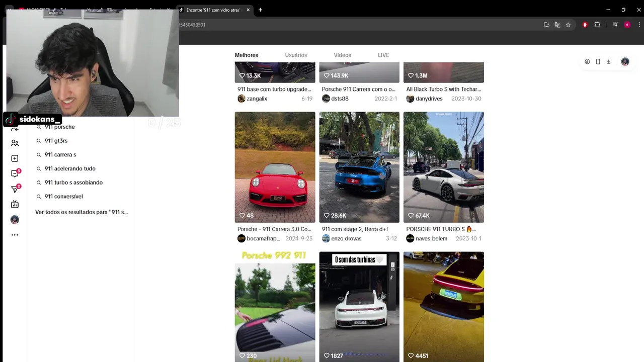Select suggestion '911 turbo s assobiando'

(x=73, y=183)
